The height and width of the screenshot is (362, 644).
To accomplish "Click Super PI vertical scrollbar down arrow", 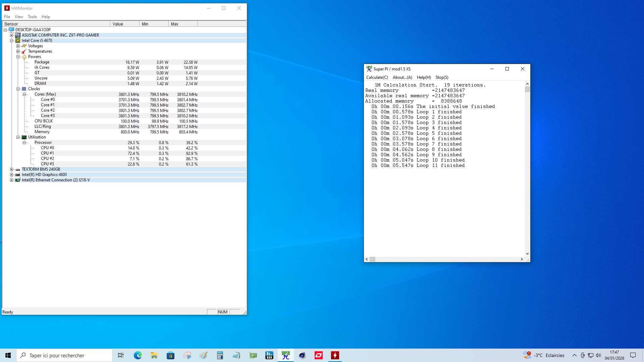I will click(527, 254).
